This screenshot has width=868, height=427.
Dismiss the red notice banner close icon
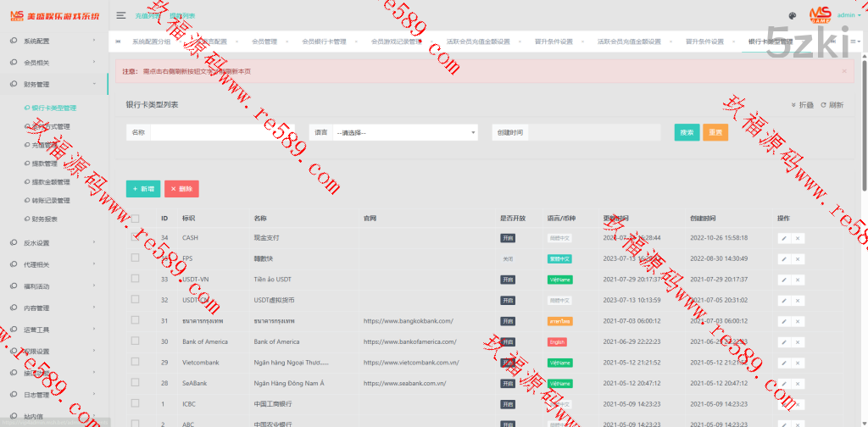tap(843, 71)
